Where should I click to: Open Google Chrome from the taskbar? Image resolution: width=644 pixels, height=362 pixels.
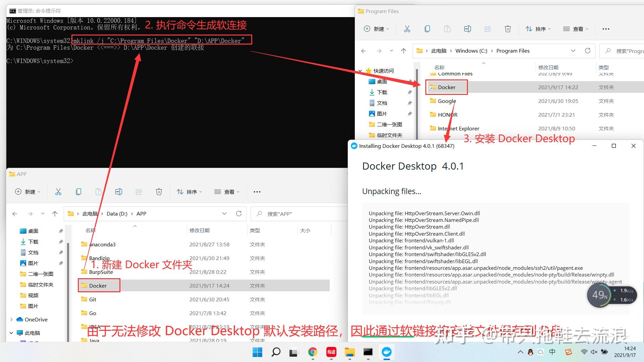[313, 352]
